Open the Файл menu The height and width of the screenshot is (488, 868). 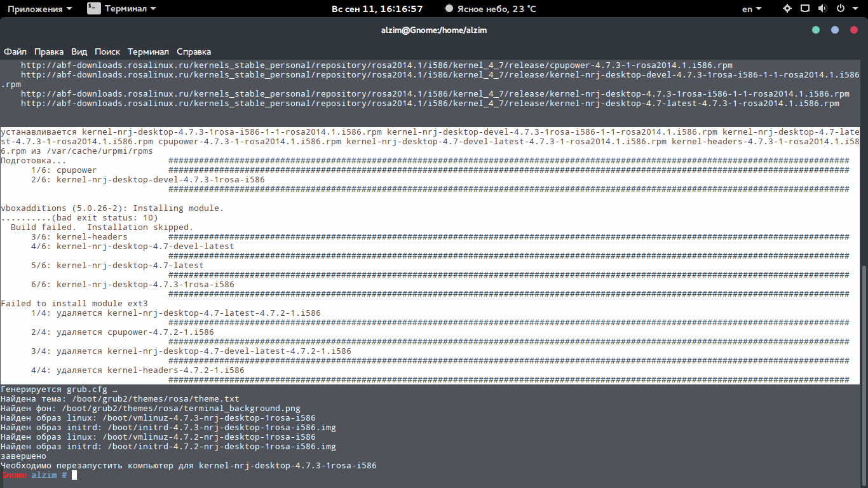[x=15, y=52]
